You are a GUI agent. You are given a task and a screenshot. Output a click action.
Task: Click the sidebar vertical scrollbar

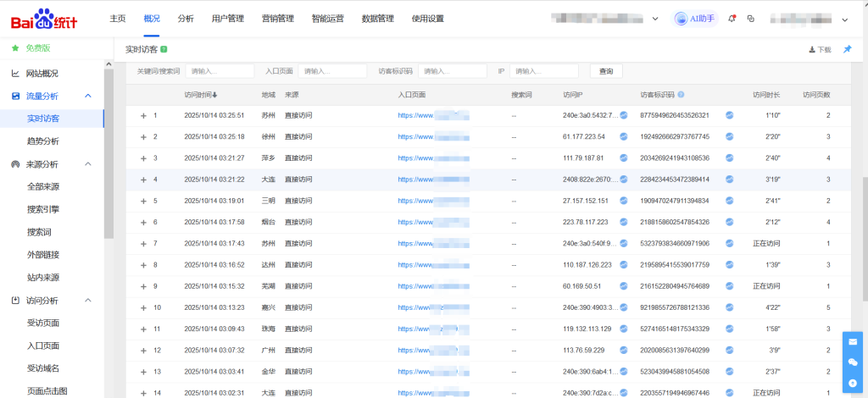pos(108,154)
